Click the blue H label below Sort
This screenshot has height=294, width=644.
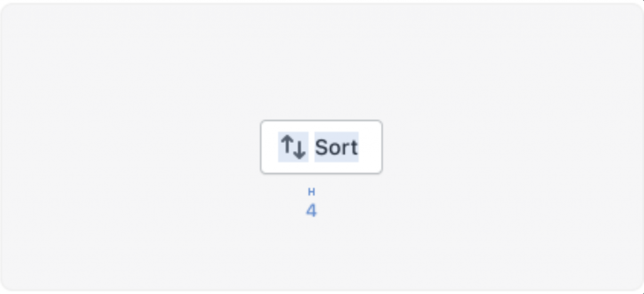coord(311,191)
